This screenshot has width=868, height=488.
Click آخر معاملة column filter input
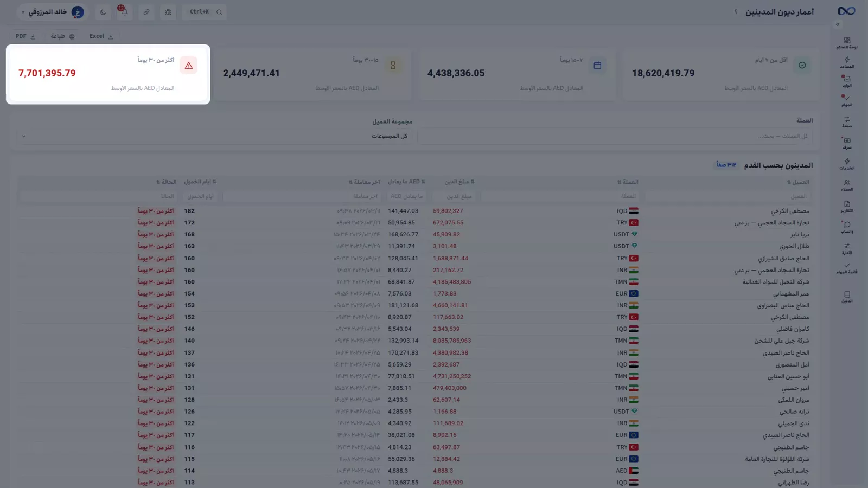[302, 196]
